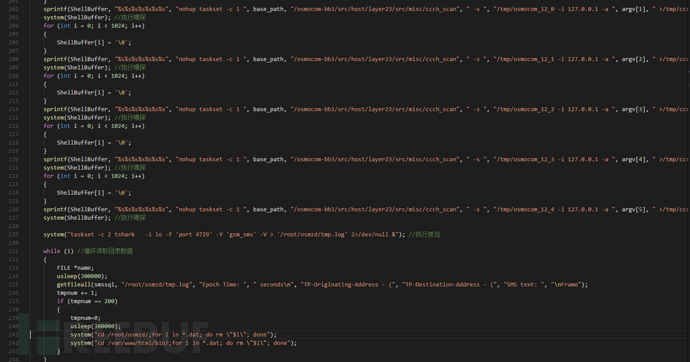Click the 'tmpnum += 1;' statement
The width and height of the screenshot is (690, 362).
(x=77, y=293)
